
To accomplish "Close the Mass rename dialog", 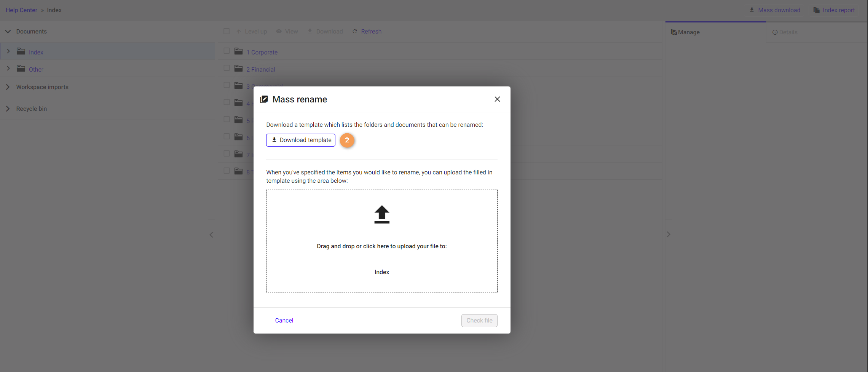I will (497, 99).
